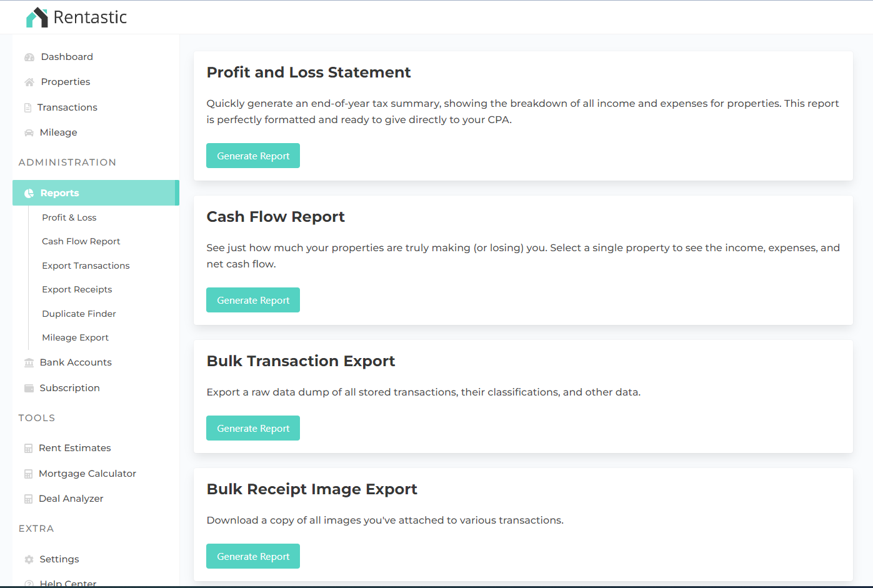Open Transactions via its document icon

pyautogui.click(x=28, y=107)
